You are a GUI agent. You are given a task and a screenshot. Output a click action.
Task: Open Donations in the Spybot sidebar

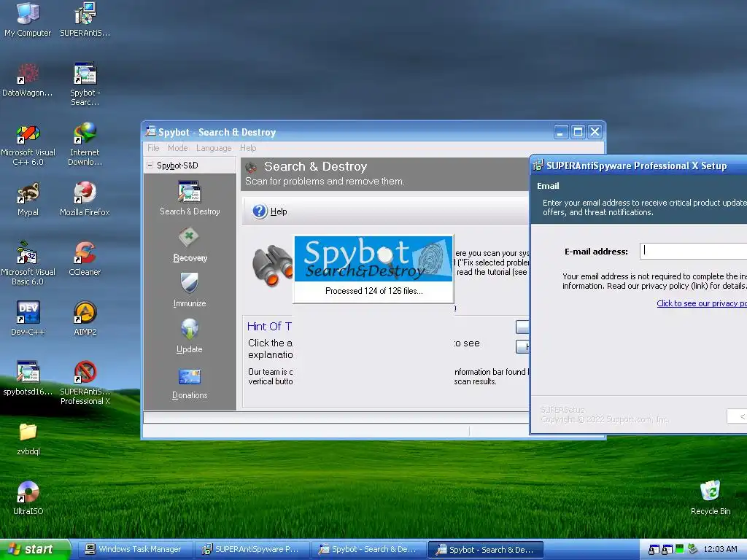(x=190, y=384)
